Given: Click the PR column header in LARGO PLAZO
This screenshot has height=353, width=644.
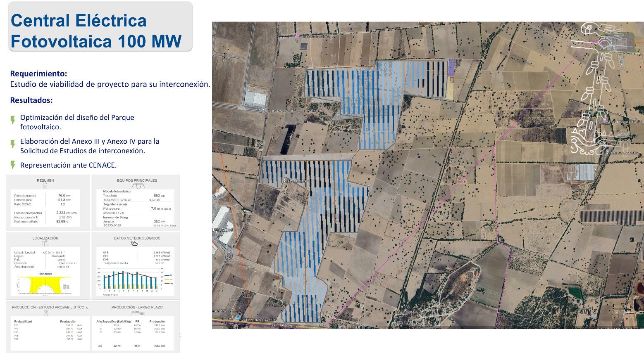Looking at the screenshot, I should [137, 321].
